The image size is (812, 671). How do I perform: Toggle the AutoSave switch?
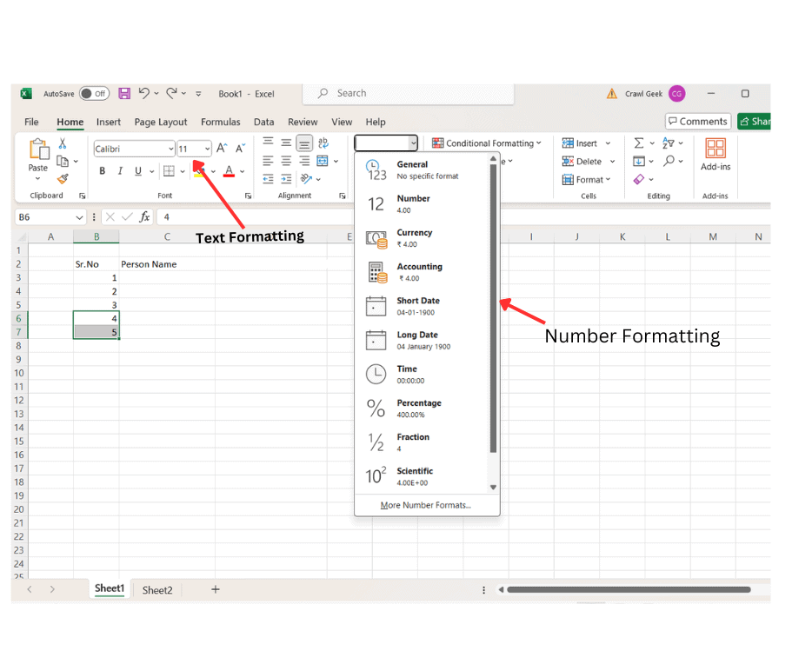[x=93, y=94]
